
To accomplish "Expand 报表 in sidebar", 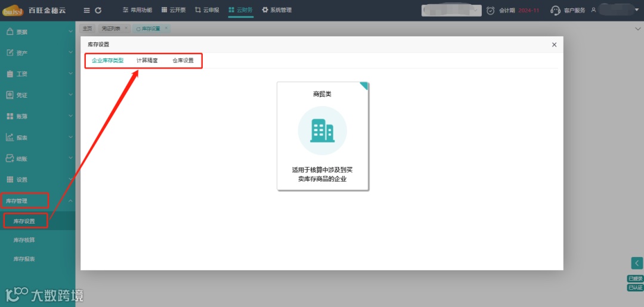I will 38,138.
